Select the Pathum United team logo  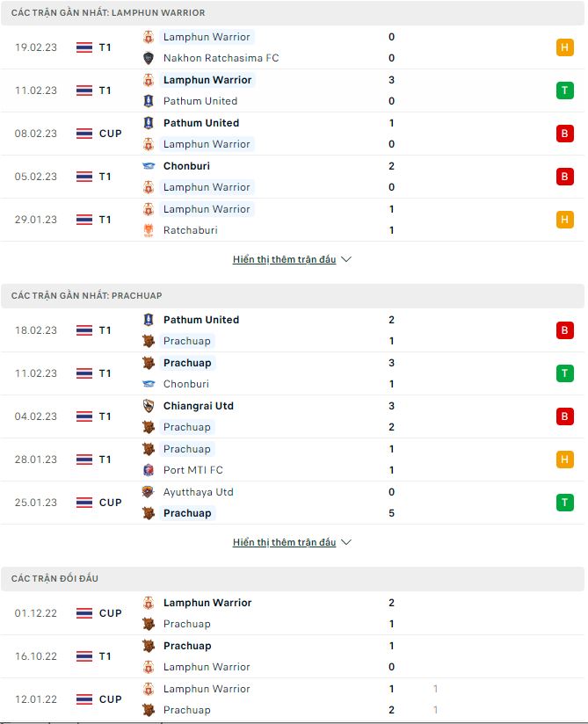[148, 101]
